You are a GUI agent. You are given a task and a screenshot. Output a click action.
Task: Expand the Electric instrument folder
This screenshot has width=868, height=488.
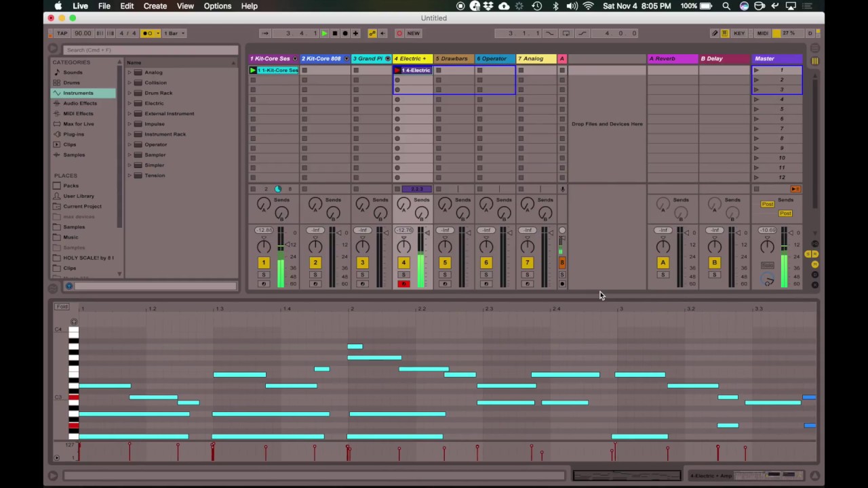(130, 103)
